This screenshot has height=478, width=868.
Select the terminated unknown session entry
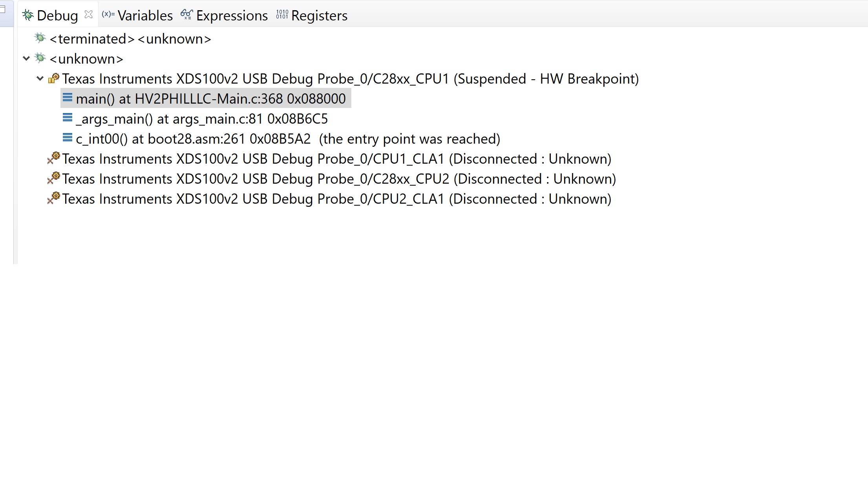click(130, 39)
